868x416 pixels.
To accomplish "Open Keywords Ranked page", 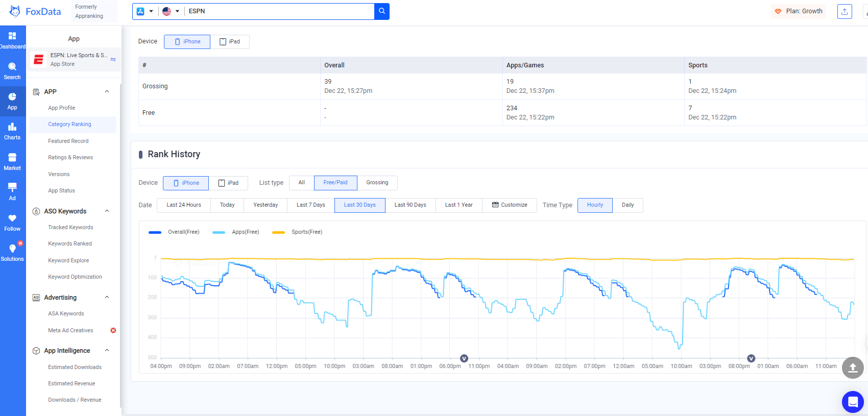I will [x=70, y=244].
